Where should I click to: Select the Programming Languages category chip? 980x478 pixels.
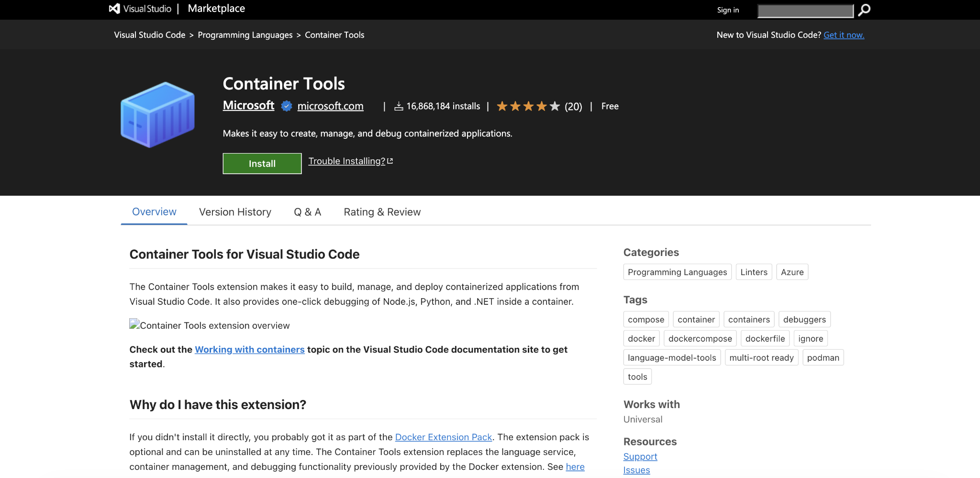tap(677, 272)
